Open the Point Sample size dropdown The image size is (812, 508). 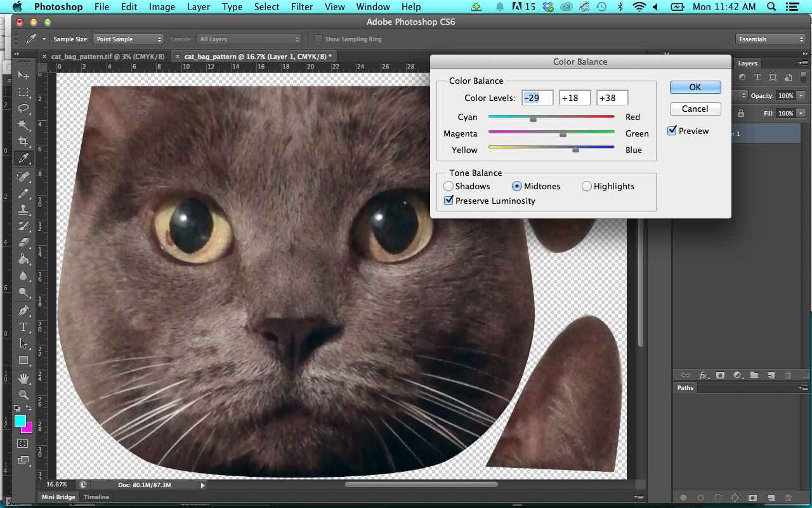[128, 39]
